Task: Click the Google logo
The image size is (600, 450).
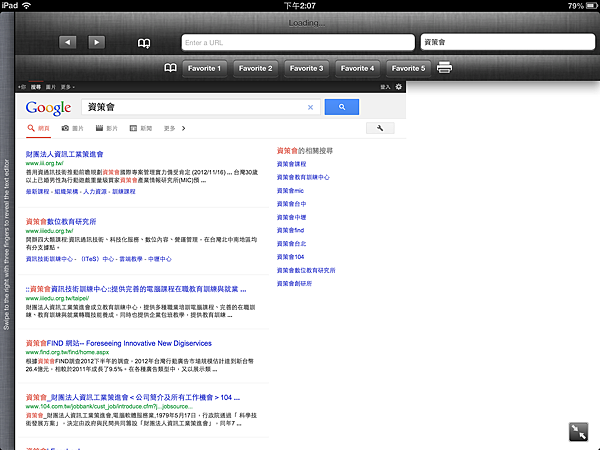Action: tap(48, 108)
